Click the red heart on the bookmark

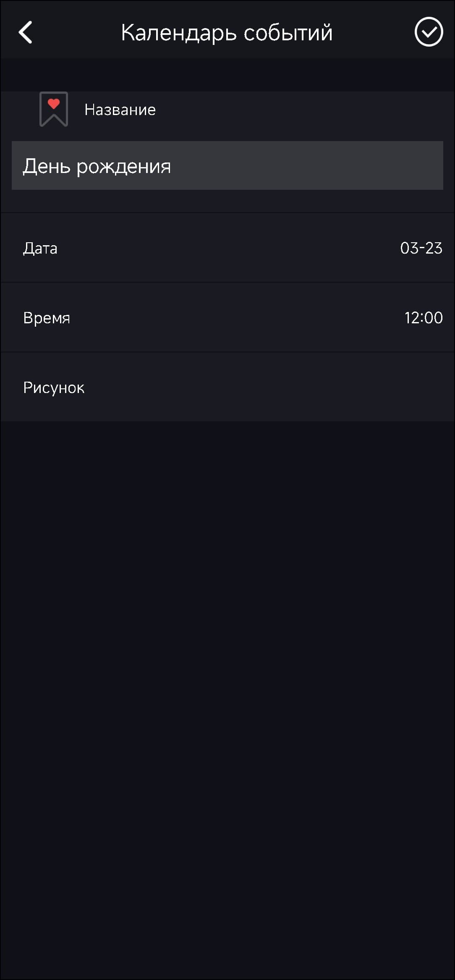click(54, 103)
